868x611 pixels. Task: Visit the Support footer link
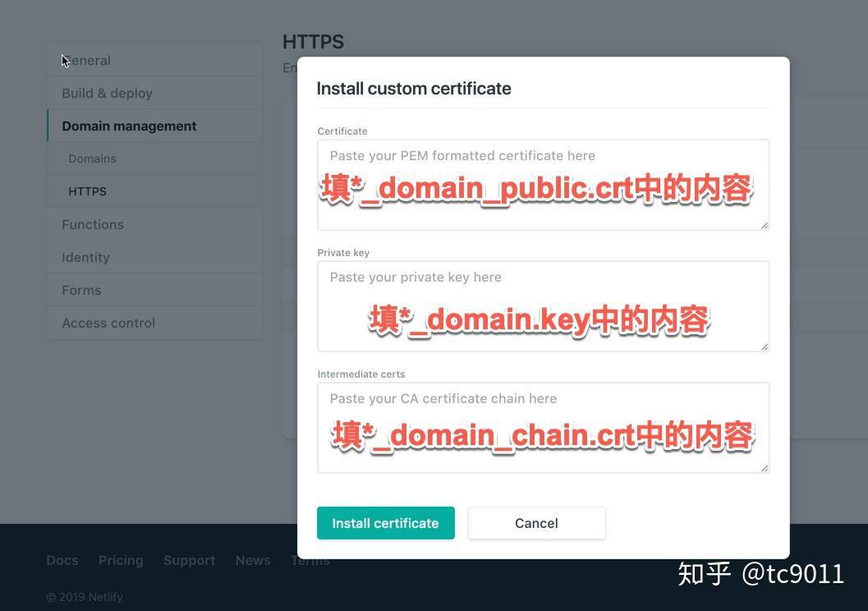click(x=189, y=560)
